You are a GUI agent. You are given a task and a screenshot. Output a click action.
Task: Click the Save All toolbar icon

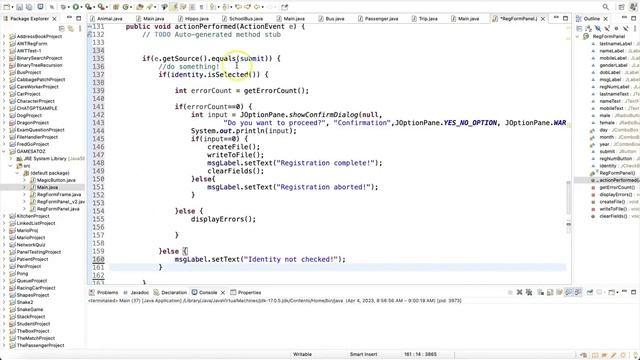[29, 7]
